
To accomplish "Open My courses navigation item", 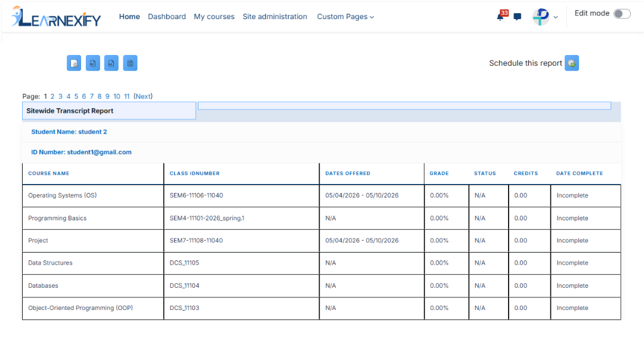I will [x=214, y=17].
